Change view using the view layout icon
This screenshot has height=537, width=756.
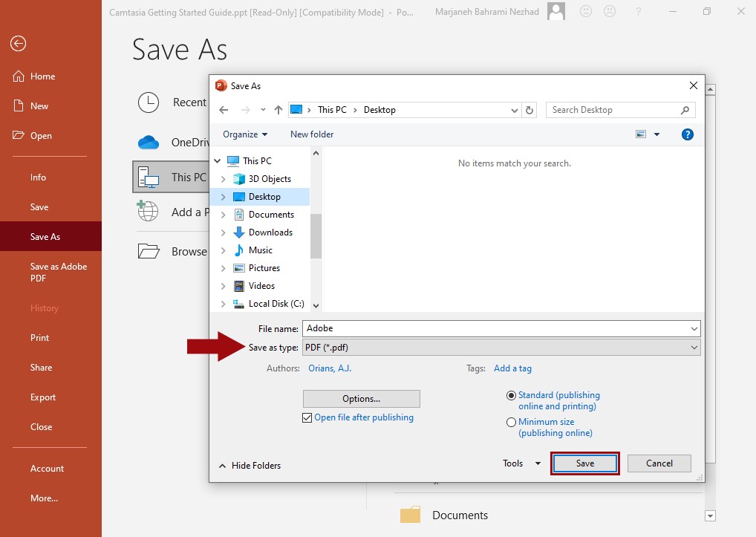click(x=641, y=134)
